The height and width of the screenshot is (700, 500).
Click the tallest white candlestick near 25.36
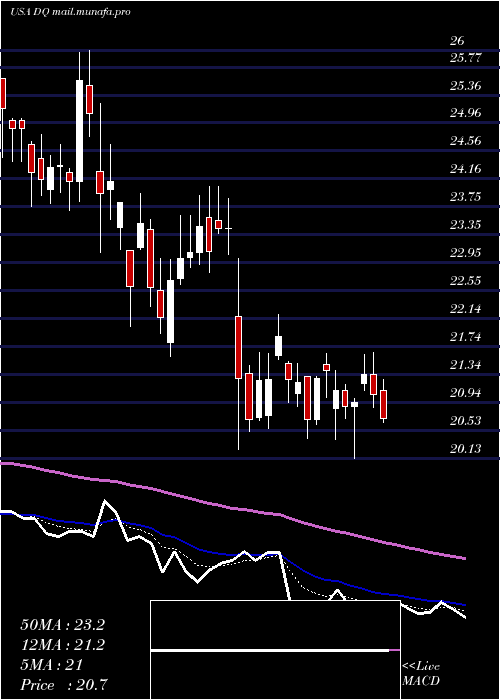click(x=79, y=131)
